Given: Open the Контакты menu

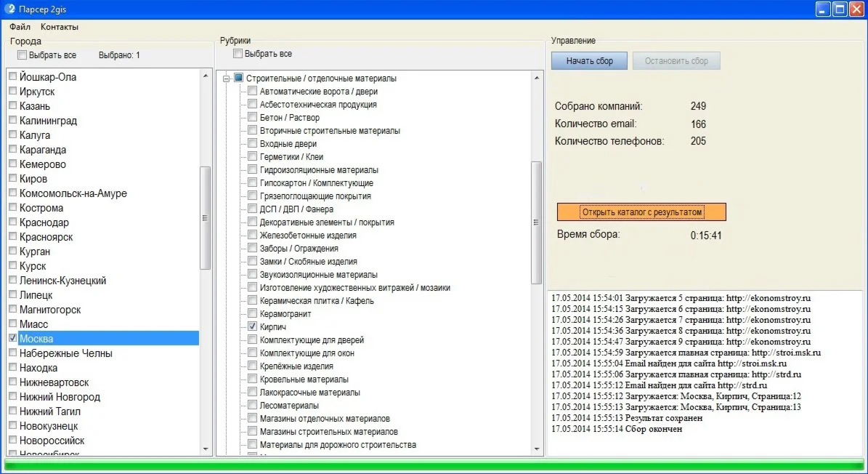Looking at the screenshot, I should pos(60,27).
